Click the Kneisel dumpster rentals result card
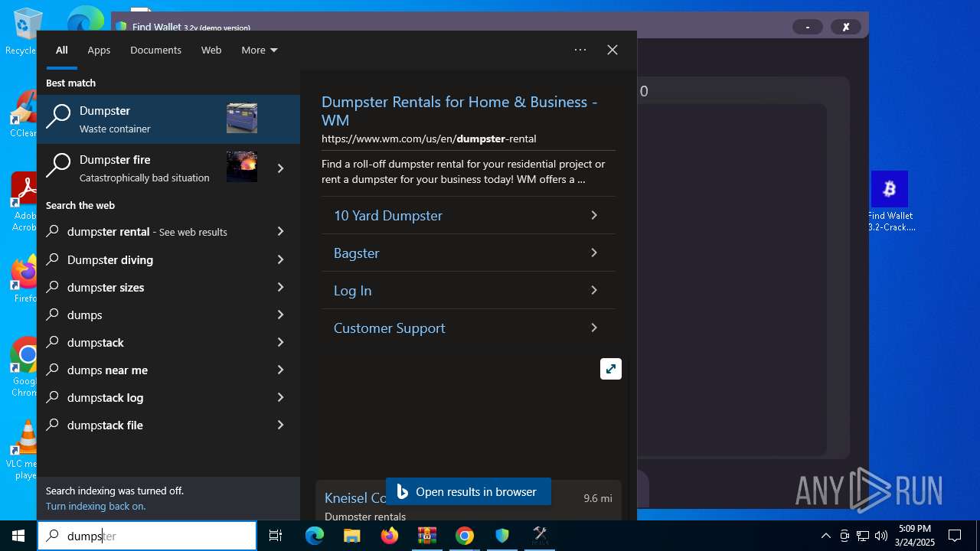980x551 pixels. (468, 502)
